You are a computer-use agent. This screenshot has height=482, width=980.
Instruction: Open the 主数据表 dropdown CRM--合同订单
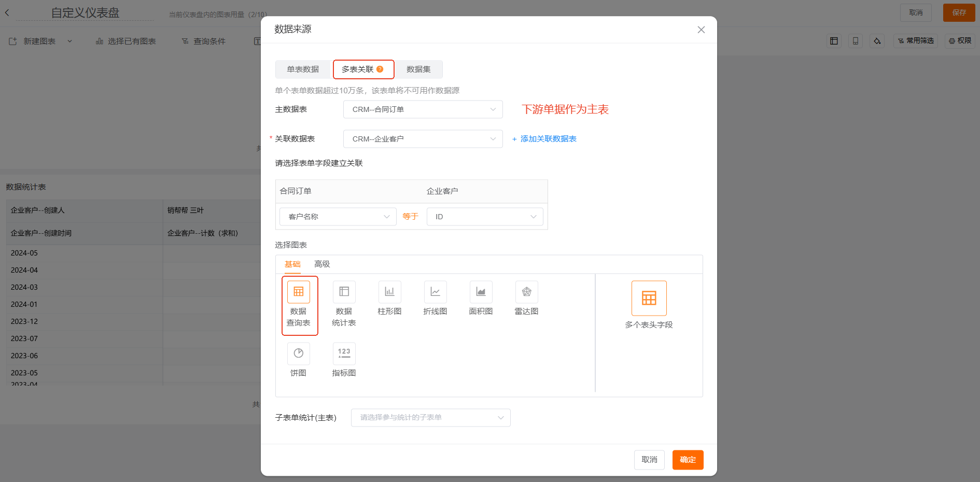(x=423, y=109)
